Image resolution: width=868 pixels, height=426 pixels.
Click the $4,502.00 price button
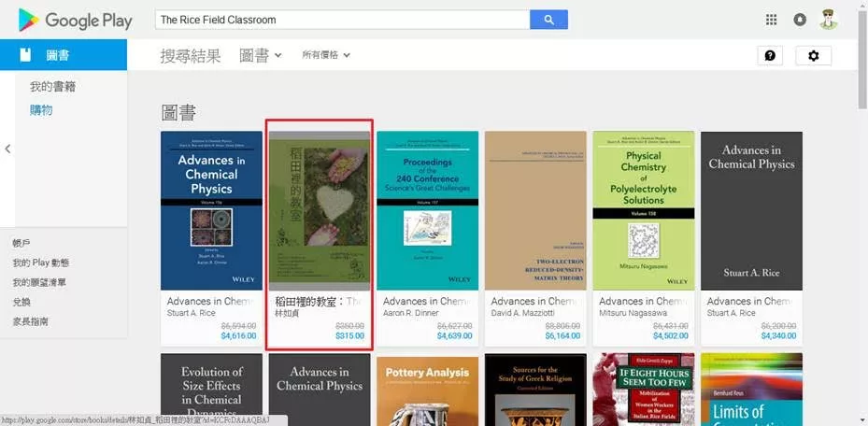click(x=670, y=335)
